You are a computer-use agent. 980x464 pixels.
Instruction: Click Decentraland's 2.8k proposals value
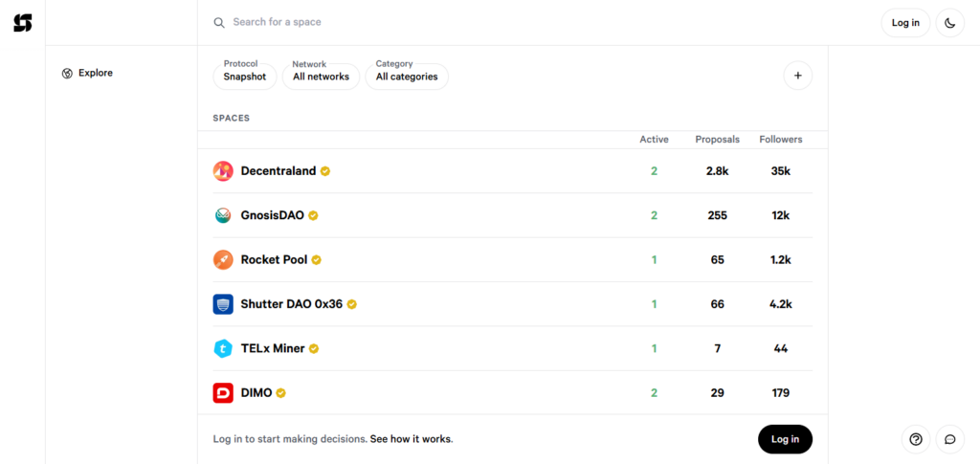[718, 171]
